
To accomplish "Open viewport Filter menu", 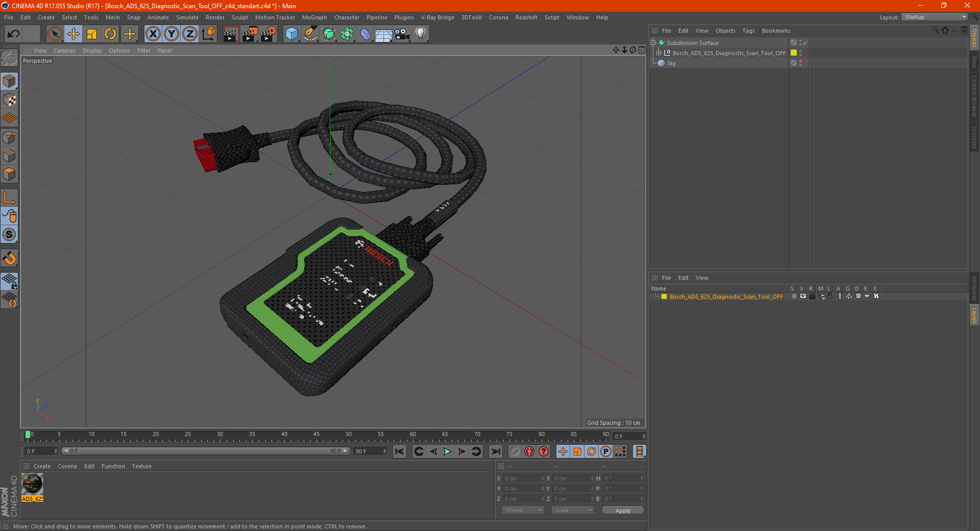I will 144,51.
